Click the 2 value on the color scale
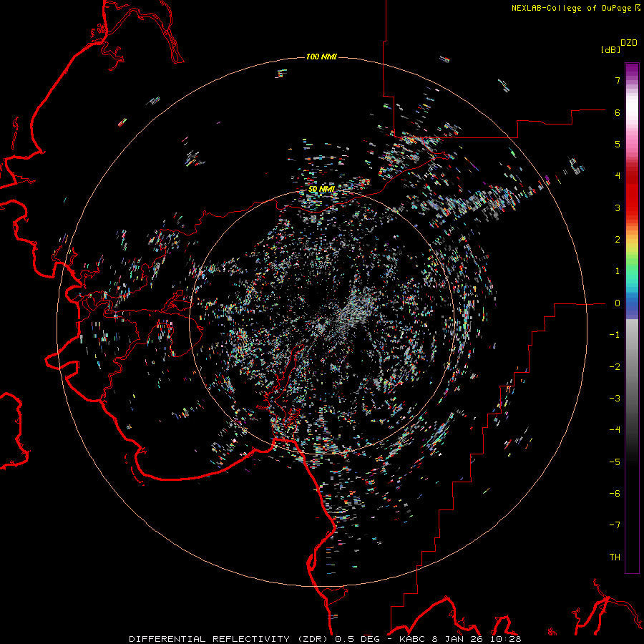 coord(618,240)
